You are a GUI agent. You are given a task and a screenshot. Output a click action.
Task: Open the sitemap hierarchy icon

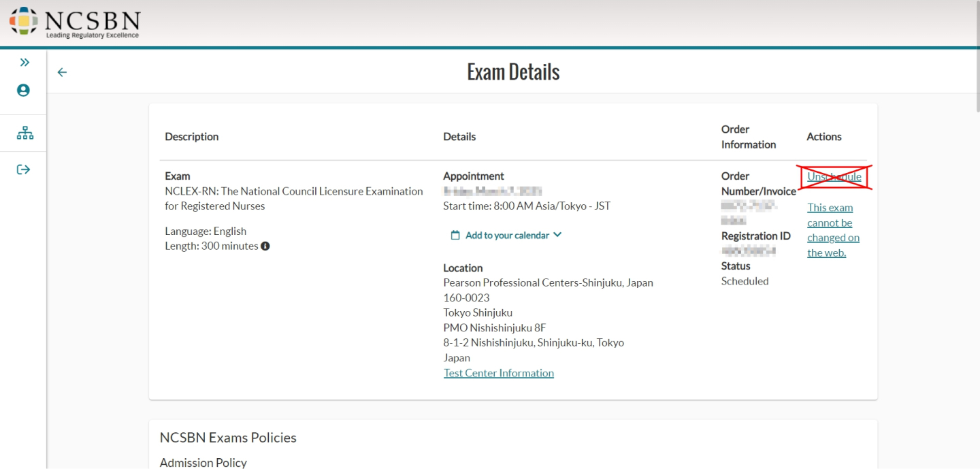tap(24, 133)
